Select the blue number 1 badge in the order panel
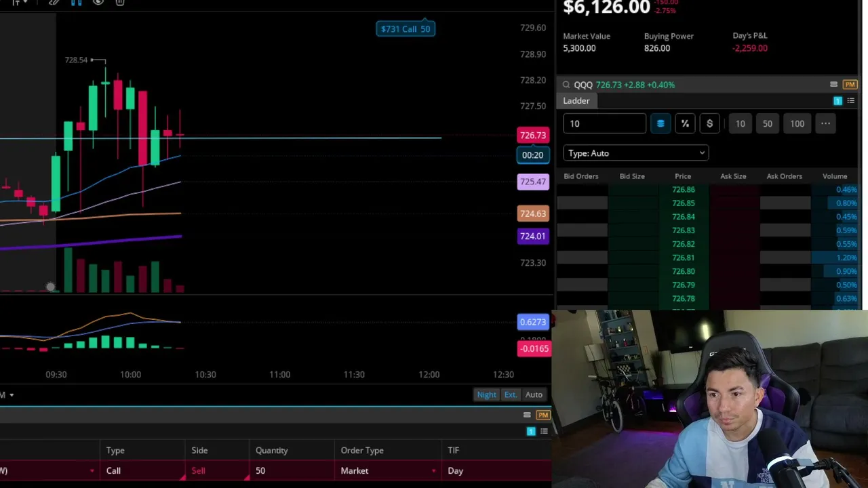This screenshot has height=488, width=868. tap(531, 431)
